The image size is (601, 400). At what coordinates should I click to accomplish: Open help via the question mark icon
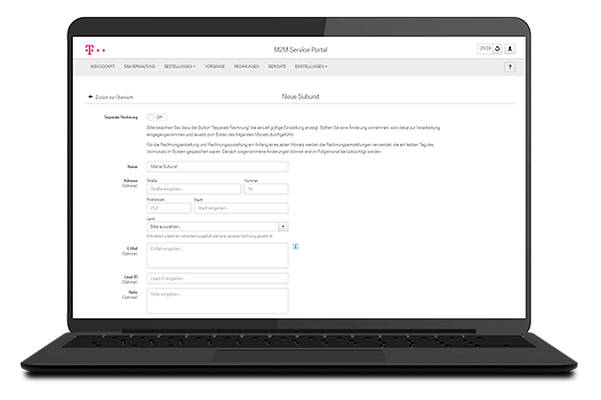tap(510, 66)
